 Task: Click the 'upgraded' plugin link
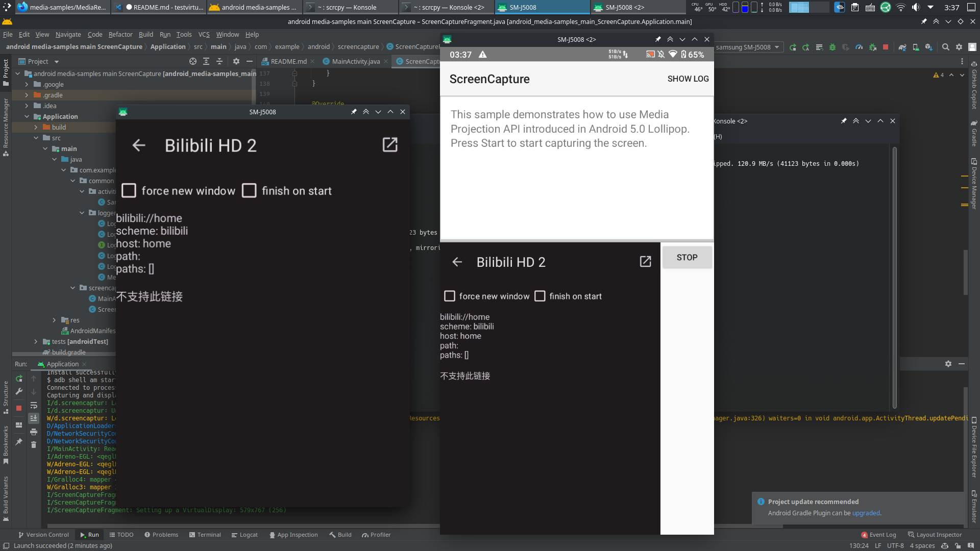(866, 513)
